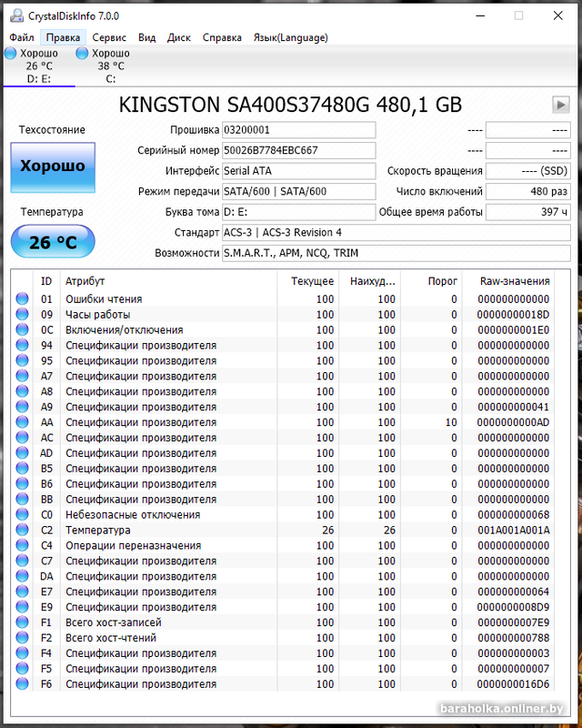This screenshot has height=728, width=582.
Task: Click the CrystalDiskInfo app icon in title bar
Action: click(16, 15)
